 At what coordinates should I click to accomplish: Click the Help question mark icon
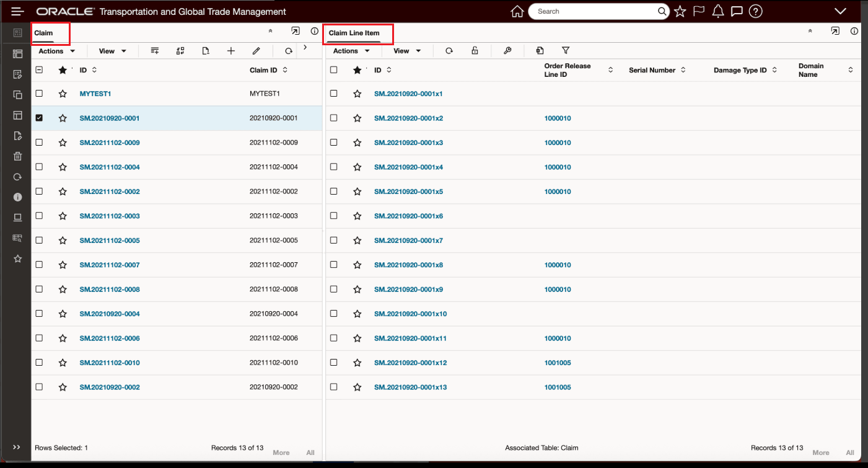tap(755, 11)
